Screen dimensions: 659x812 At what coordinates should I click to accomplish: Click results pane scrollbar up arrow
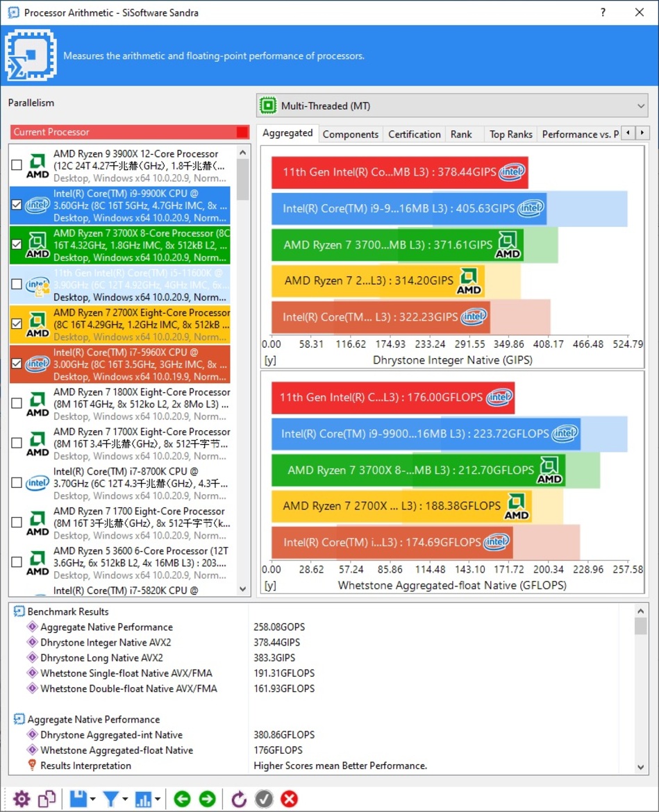coord(641,611)
